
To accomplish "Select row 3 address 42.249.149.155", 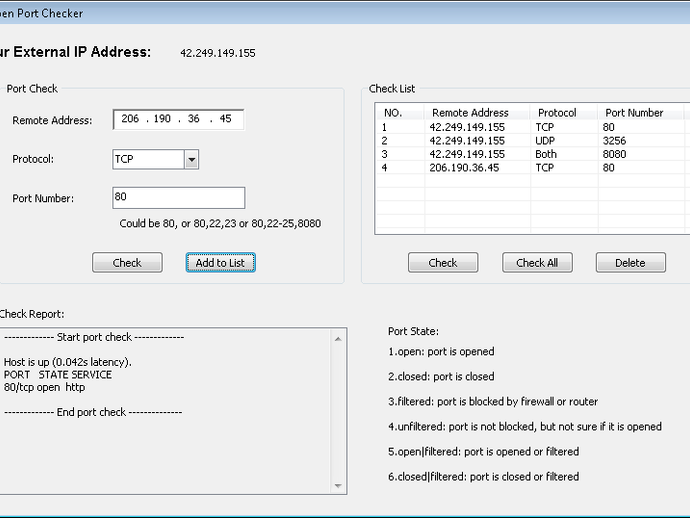I will click(x=467, y=154).
